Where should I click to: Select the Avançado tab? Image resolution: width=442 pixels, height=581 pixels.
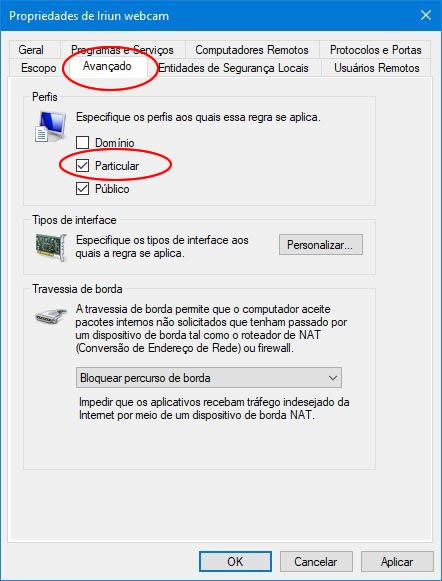(x=107, y=66)
